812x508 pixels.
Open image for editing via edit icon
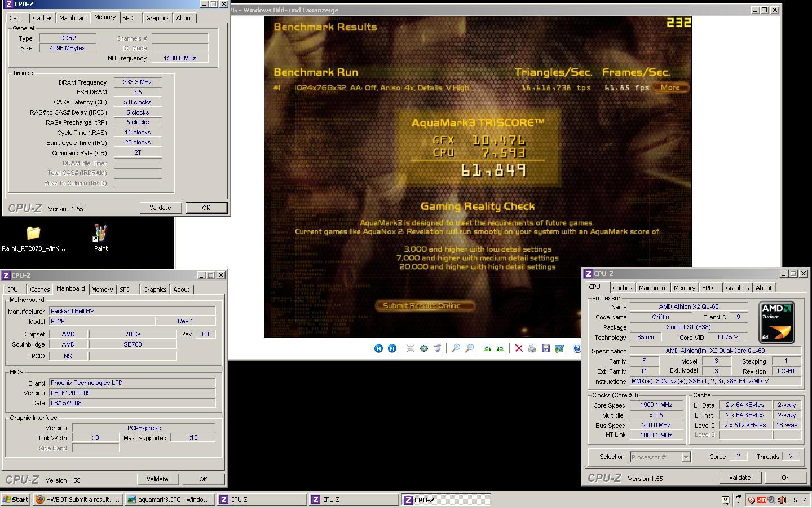tap(559, 348)
